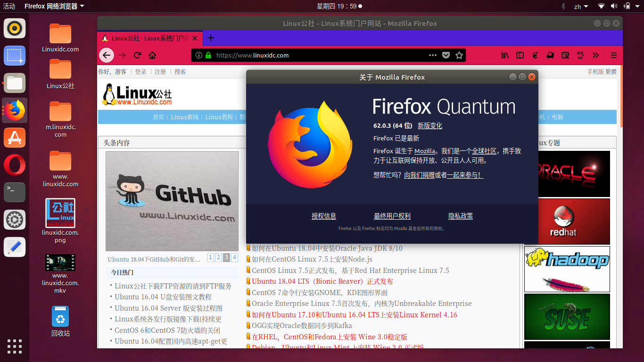Click the window-with-pen toolbar icon
The width and height of the screenshot is (644, 362).
[565, 55]
